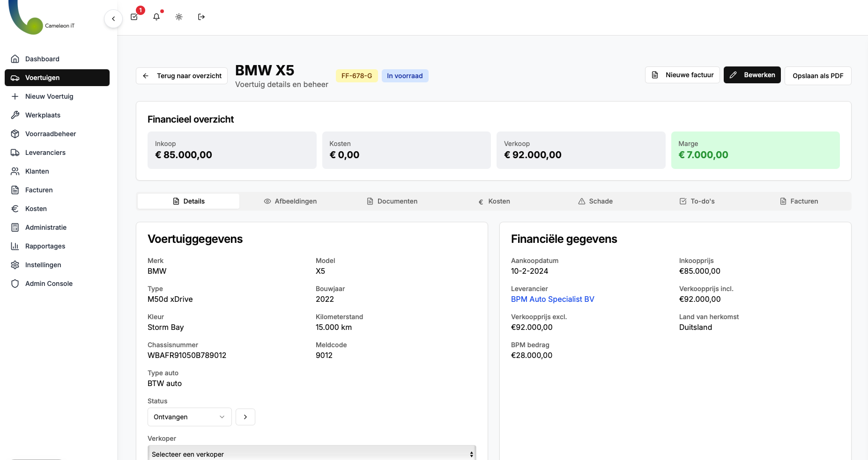Open Rapportages in the sidebar
The image size is (868, 460).
pos(45,246)
